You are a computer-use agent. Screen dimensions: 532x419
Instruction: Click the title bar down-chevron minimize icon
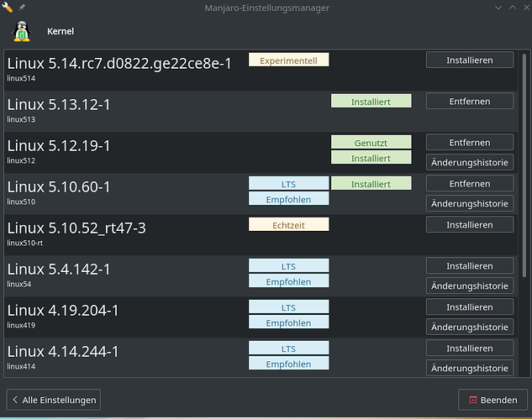click(x=498, y=8)
